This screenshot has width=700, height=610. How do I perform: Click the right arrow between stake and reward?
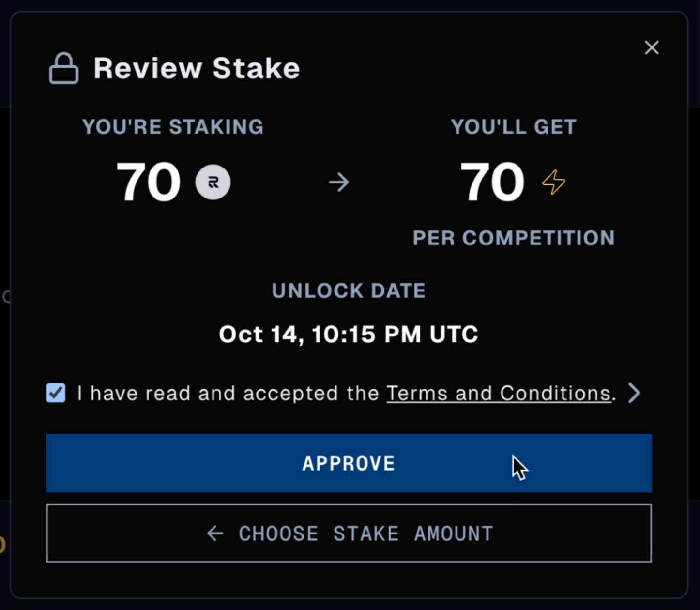[339, 183]
